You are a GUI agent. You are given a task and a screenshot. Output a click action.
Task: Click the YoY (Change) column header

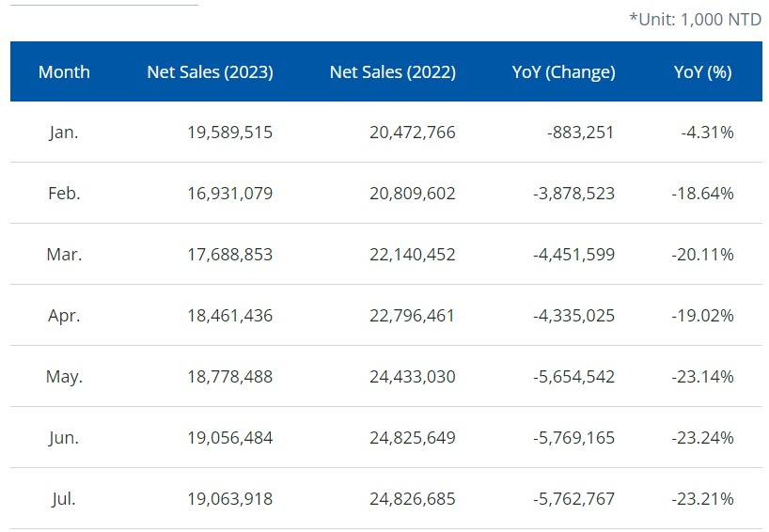[x=563, y=71]
